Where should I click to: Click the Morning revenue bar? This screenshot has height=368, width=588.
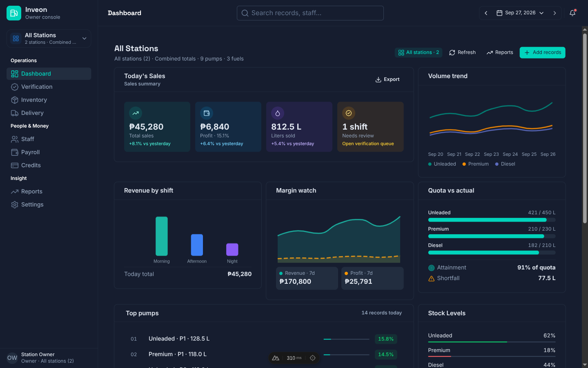(162, 236)
